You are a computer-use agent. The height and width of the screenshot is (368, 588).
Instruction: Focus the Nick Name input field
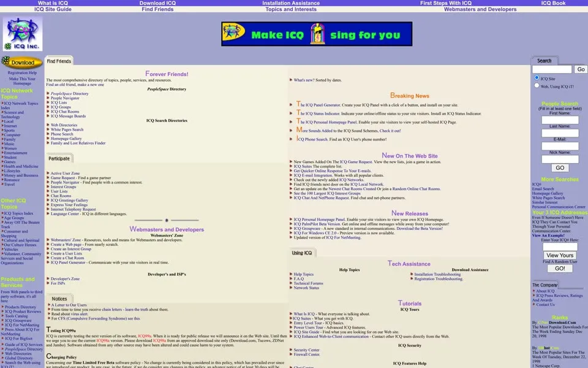[x=560, y=159]
